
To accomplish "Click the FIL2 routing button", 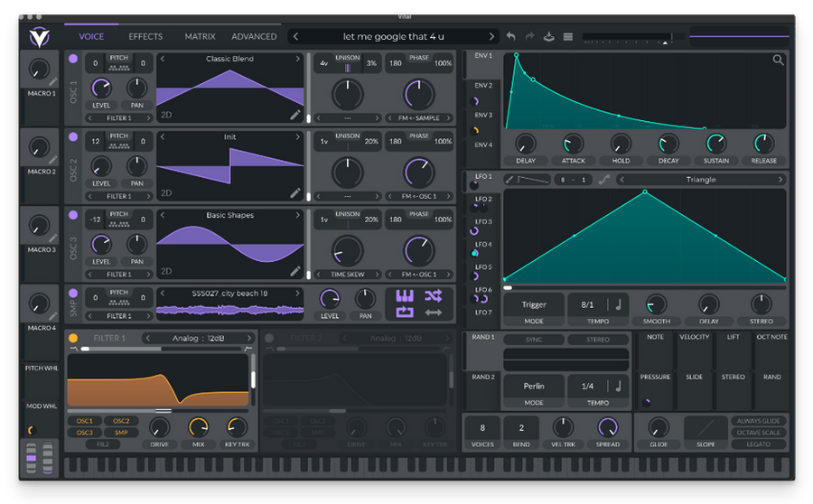I will point(103,444).
